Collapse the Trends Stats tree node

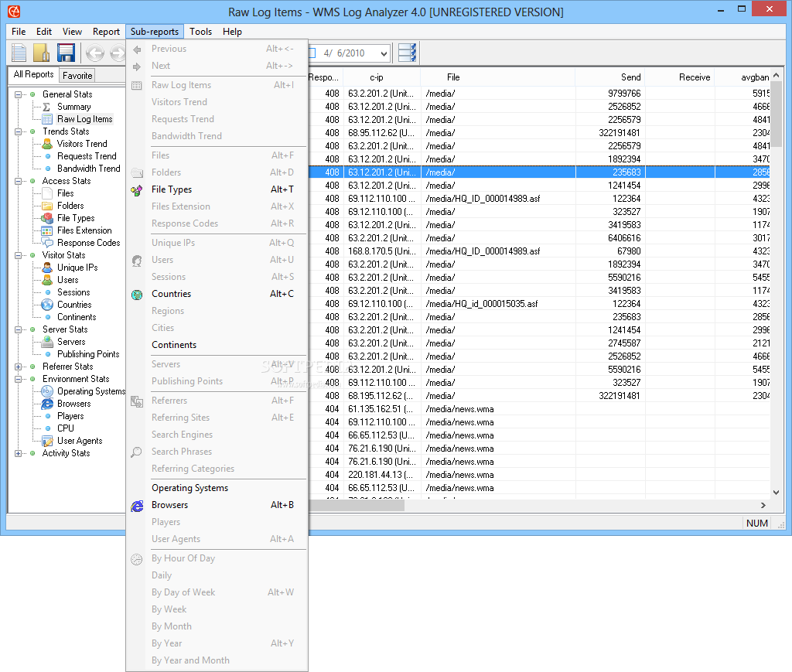pos(19,131)
